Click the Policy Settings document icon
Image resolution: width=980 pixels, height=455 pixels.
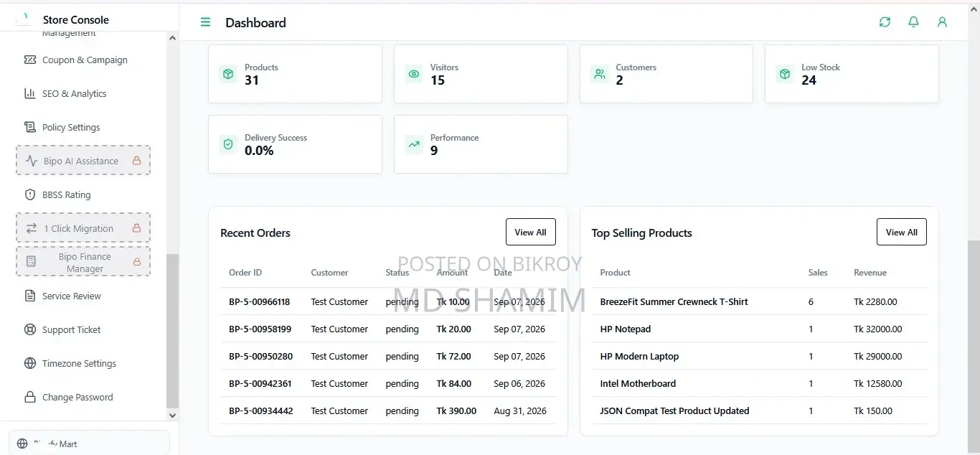pos(30,127)
